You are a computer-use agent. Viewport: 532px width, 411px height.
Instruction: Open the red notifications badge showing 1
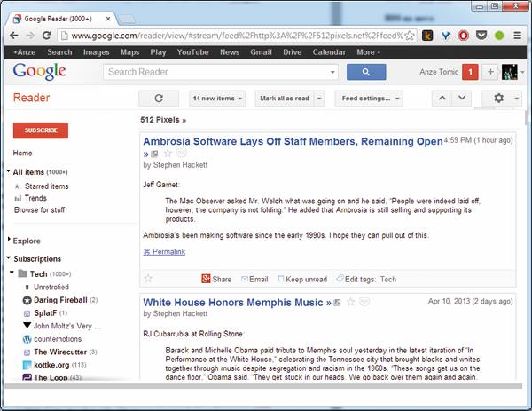470,72
